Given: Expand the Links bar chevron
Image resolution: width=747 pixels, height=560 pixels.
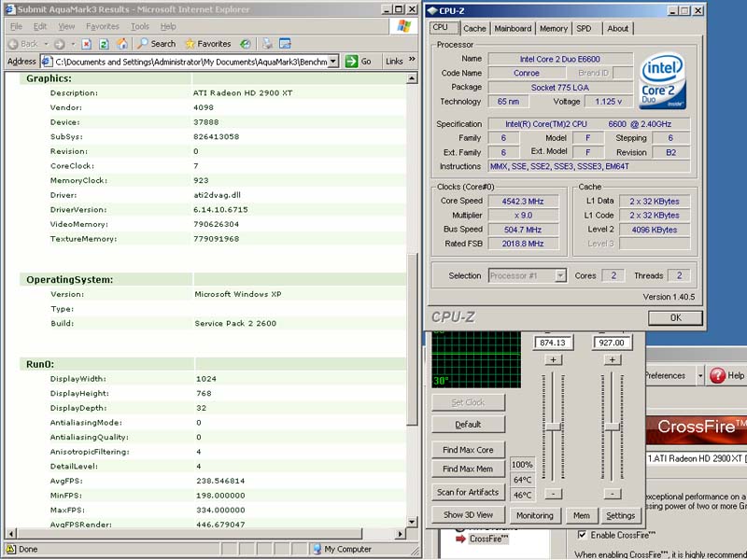Looking at the screenshot, I should click(412, 59).
